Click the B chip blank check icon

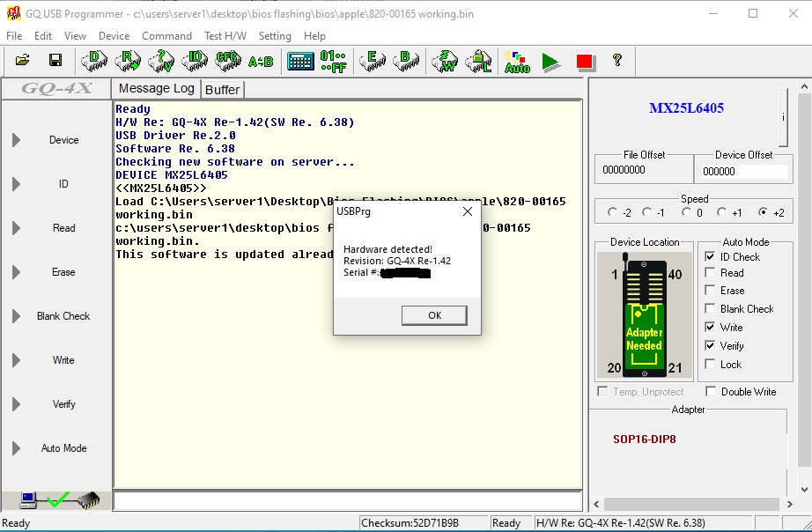coord(406,61)
